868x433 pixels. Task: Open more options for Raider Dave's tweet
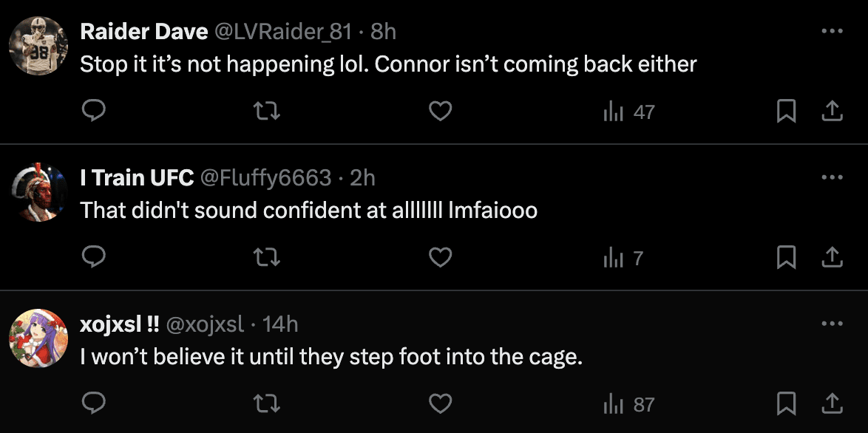pos(832,31)
